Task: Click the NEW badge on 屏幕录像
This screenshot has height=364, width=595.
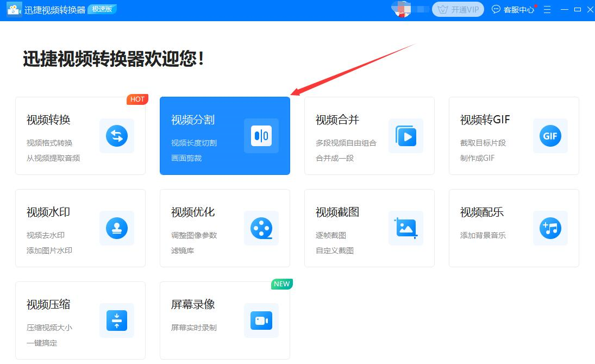Action: [x=282, y=284]
